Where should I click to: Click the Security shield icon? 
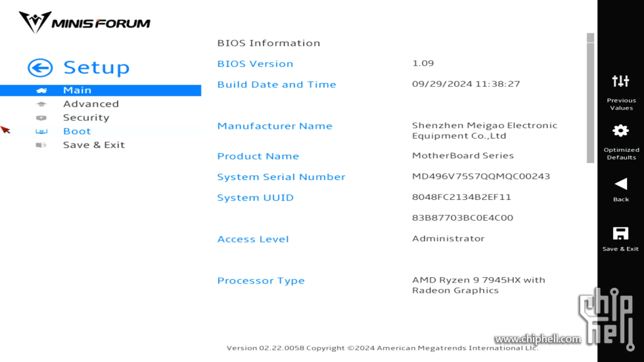[41, 118]
